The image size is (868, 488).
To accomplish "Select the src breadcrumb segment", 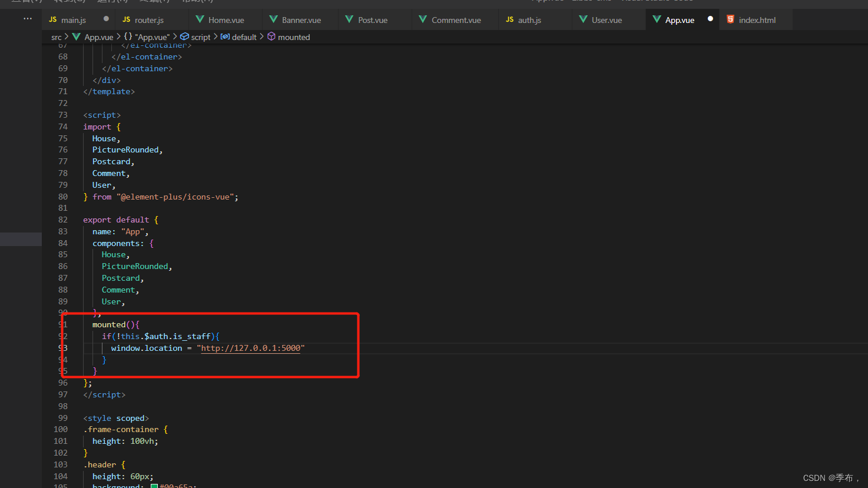I will [57, 37].
